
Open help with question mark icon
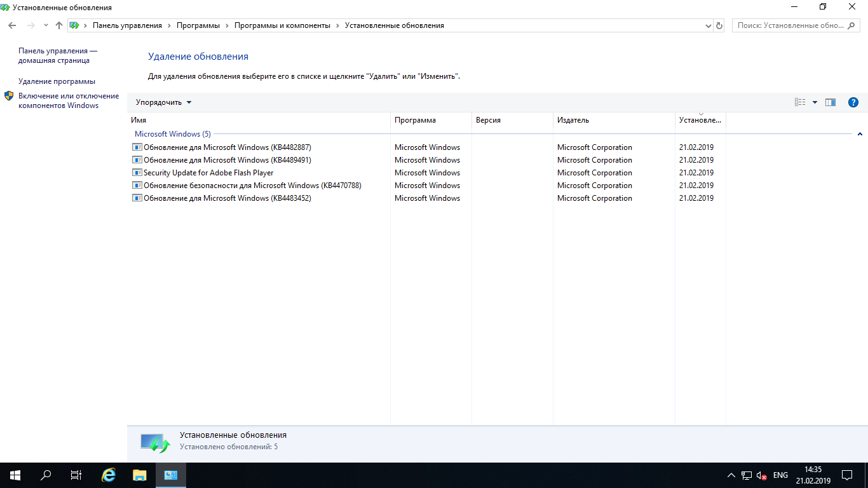pyautogui.click(x=853, y=102)
